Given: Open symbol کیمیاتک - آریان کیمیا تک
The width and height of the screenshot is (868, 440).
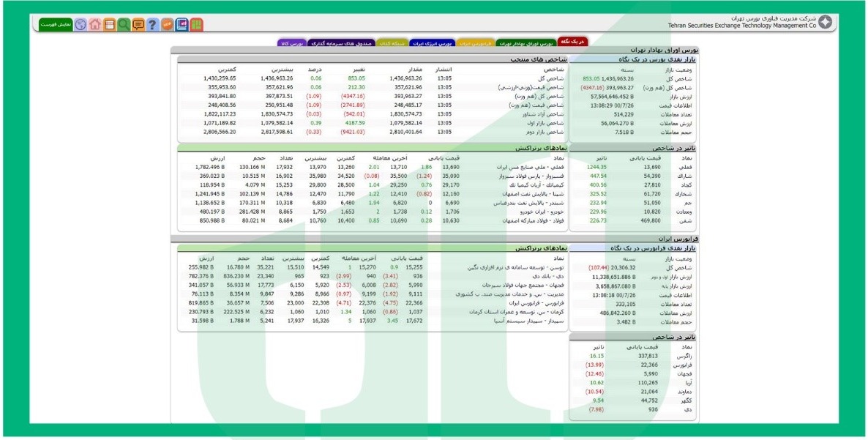Looking at the screenshot, I should (x=536, y=184).
